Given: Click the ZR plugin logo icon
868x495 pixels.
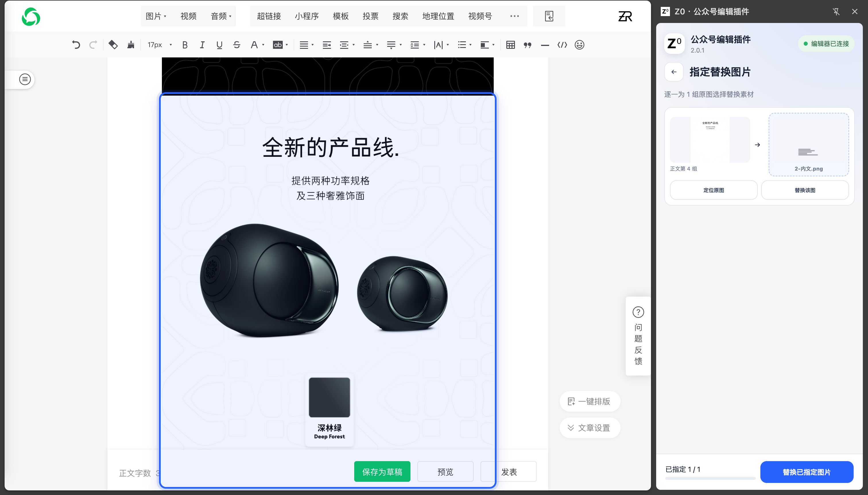Looking at the screenshot, I should pos(625,16).
